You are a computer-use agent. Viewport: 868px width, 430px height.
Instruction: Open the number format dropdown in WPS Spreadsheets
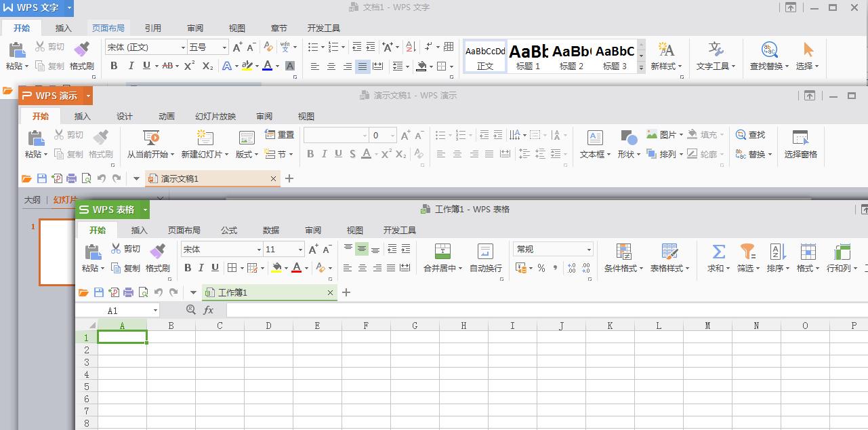coord(589,249)
